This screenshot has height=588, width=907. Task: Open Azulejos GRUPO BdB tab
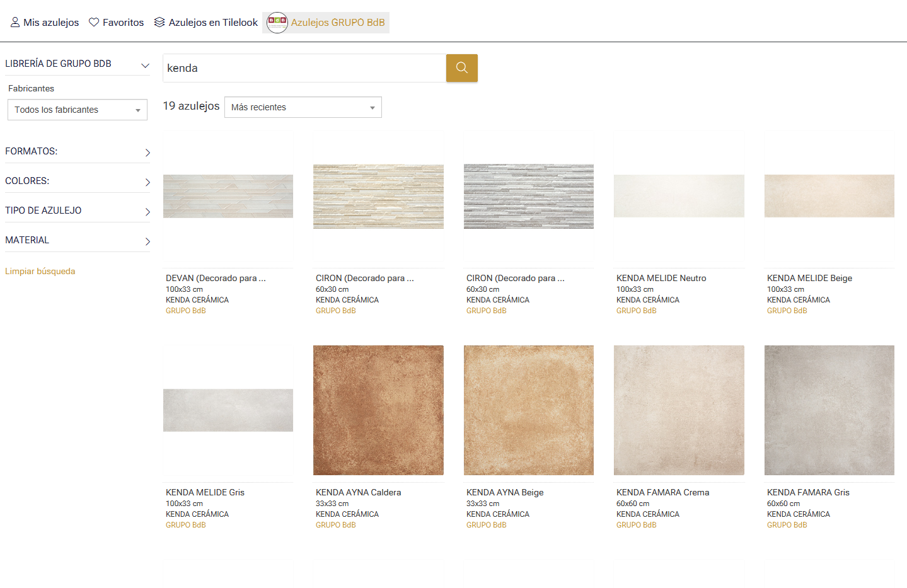coord(326,23)
